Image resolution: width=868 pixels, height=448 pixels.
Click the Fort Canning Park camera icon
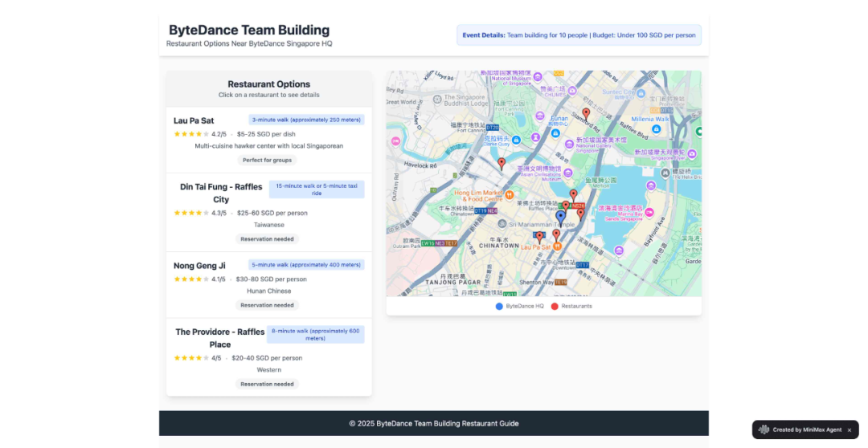pyautogui.click(x=540, y=116)
